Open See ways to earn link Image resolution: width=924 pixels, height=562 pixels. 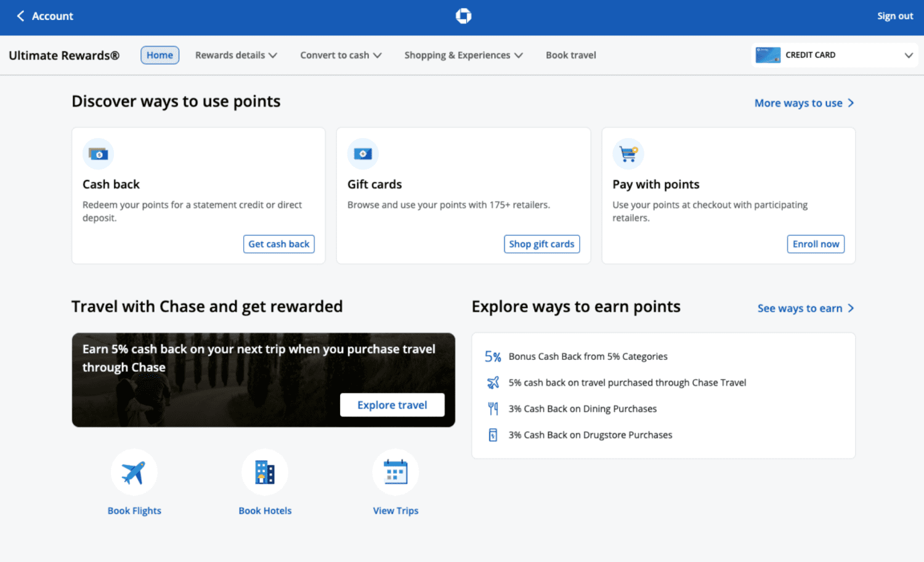coord(800,308)
